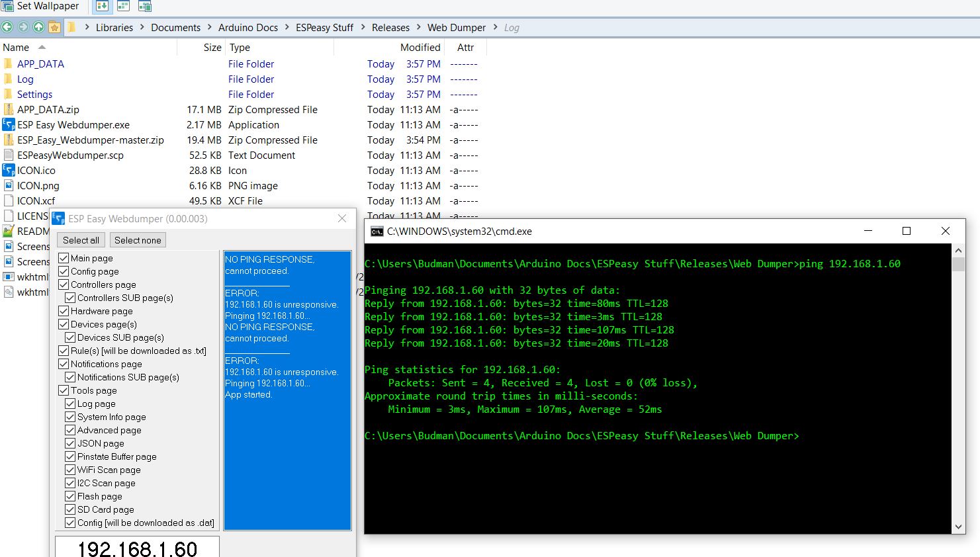This screenshot has height=557, width=980.
Task: Click the cmd command prompt area
Action: pos(658,389)
